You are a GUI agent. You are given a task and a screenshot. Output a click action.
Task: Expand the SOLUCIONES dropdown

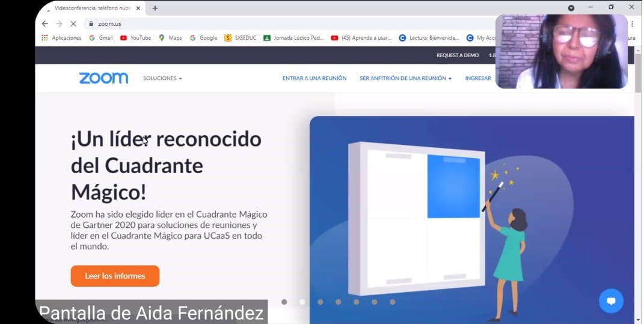pos(162,78)
